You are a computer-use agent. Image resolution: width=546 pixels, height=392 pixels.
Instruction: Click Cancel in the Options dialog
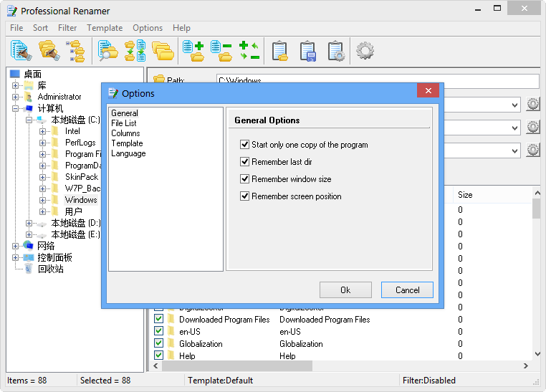coord(408,290)
